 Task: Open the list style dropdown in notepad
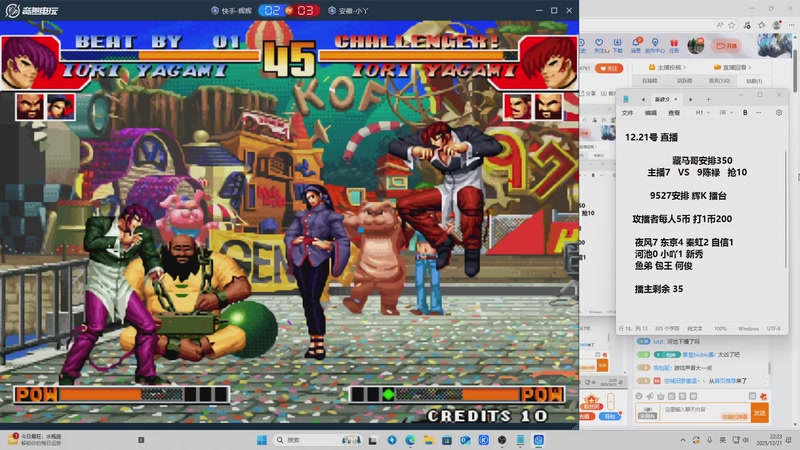pos(726,112)
